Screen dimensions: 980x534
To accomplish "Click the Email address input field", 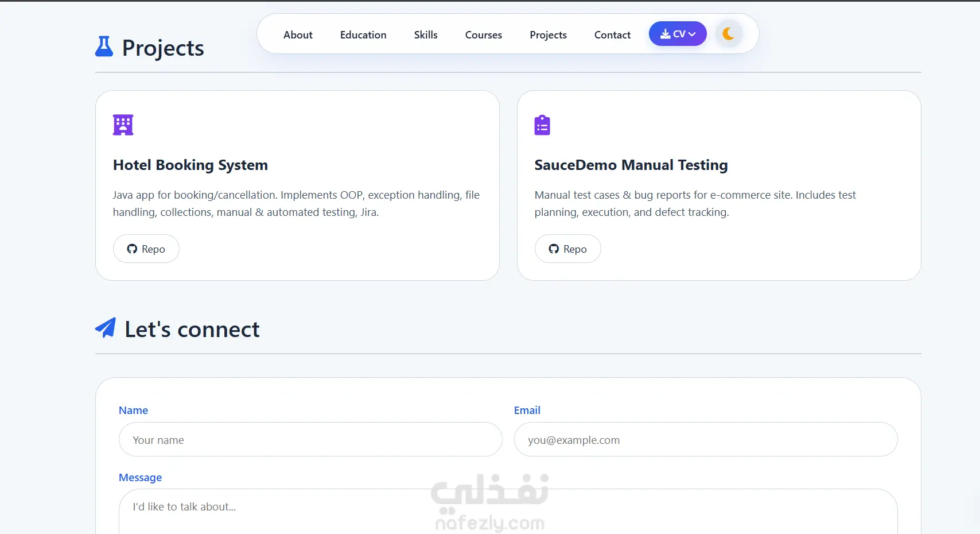I will pyautogui.click(x=706, y=440).
